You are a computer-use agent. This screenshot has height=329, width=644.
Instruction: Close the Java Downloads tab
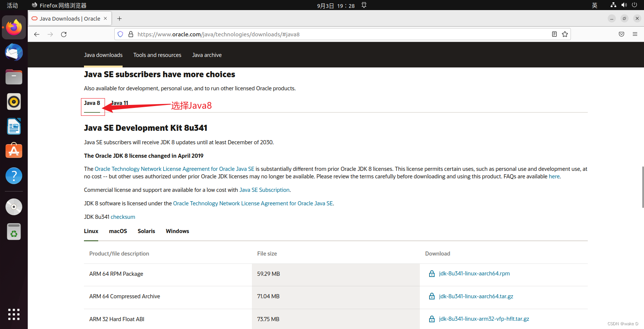click(x=105, y=18)
